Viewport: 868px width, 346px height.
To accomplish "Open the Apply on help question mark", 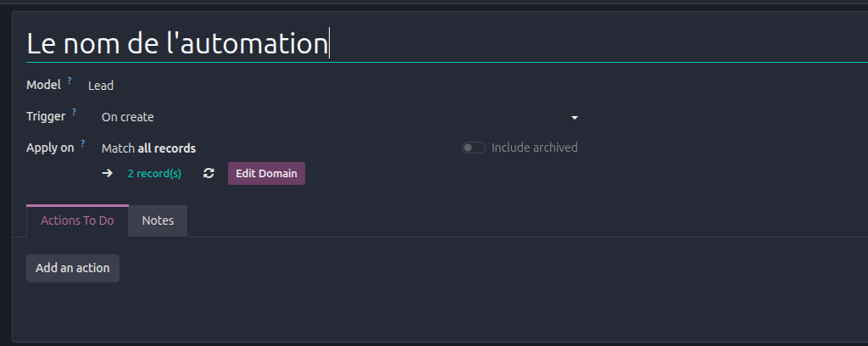I will point(83,142).
